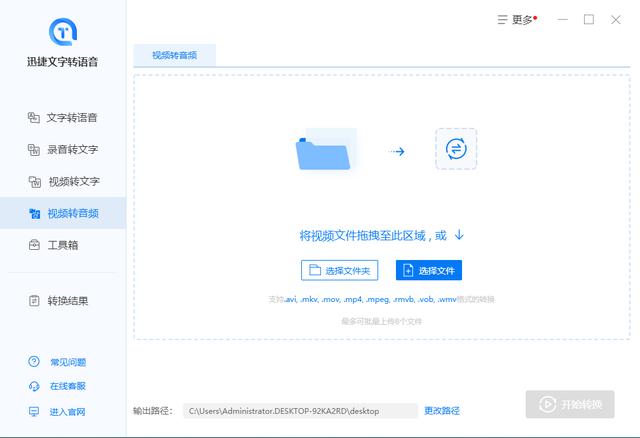
Task: Open the 常见问题 link
Action: point(68,362)
